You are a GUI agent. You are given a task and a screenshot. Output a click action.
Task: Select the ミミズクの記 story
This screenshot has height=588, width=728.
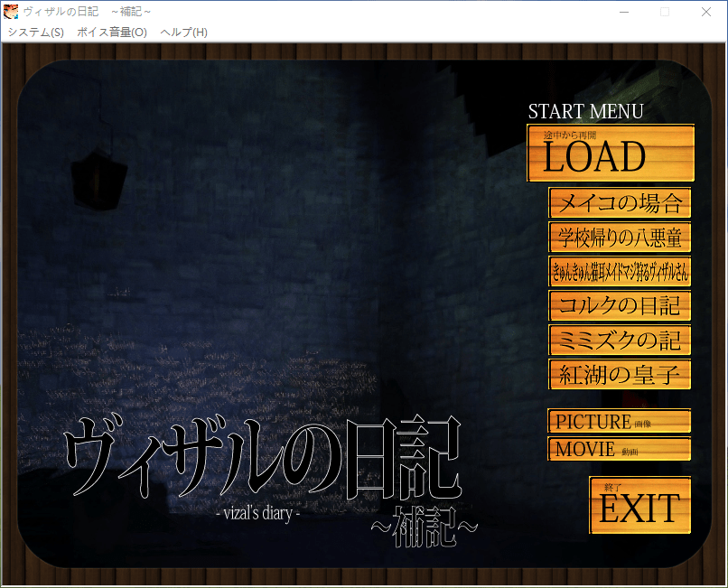[620, 341]
